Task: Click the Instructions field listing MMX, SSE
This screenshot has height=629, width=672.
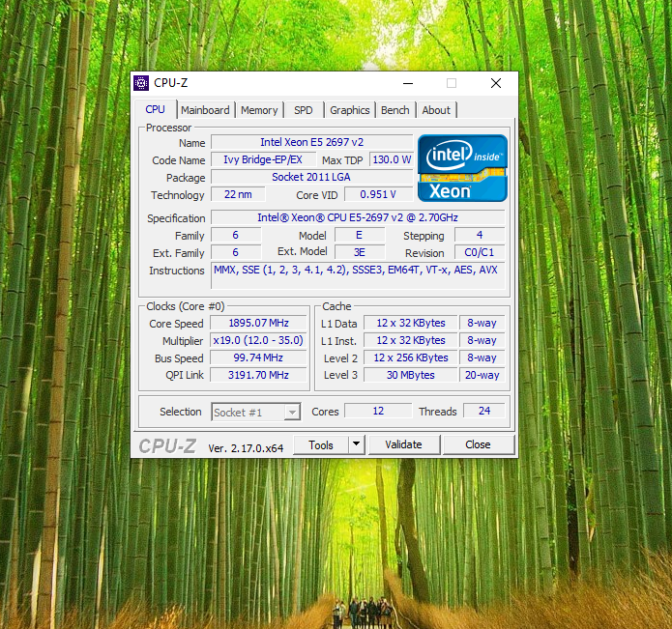Action: point(358,275)
